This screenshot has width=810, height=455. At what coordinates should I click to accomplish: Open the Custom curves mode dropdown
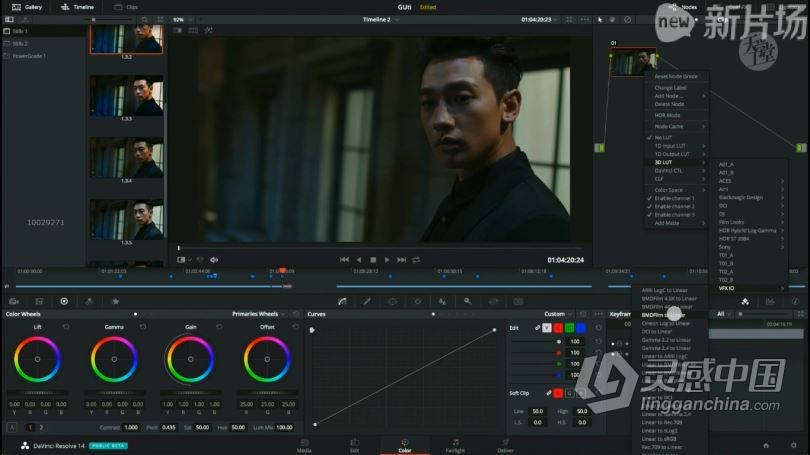(558, 314)
